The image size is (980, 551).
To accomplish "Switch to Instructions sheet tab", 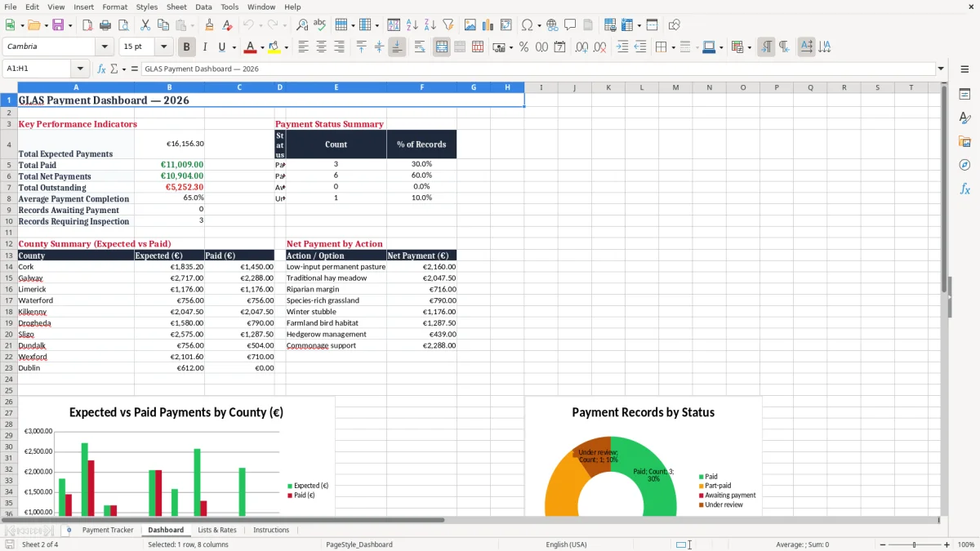I will pos(271,530).
